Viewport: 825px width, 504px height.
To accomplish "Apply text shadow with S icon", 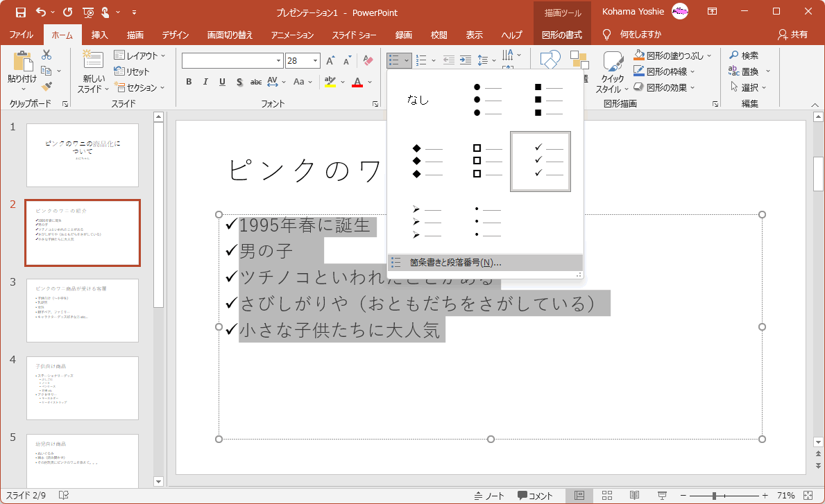I will (x=239, y=82).
